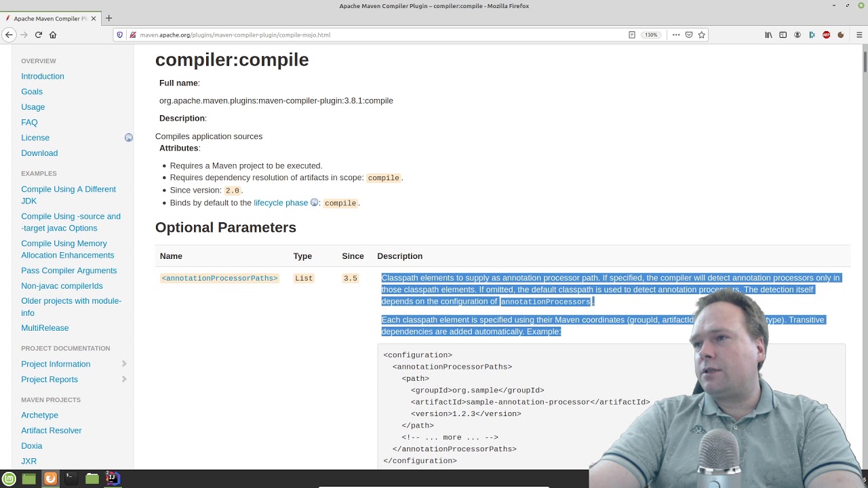Open the Project Reports link
The height and width of the screenshot is (488, 868).
coord(50,380)
